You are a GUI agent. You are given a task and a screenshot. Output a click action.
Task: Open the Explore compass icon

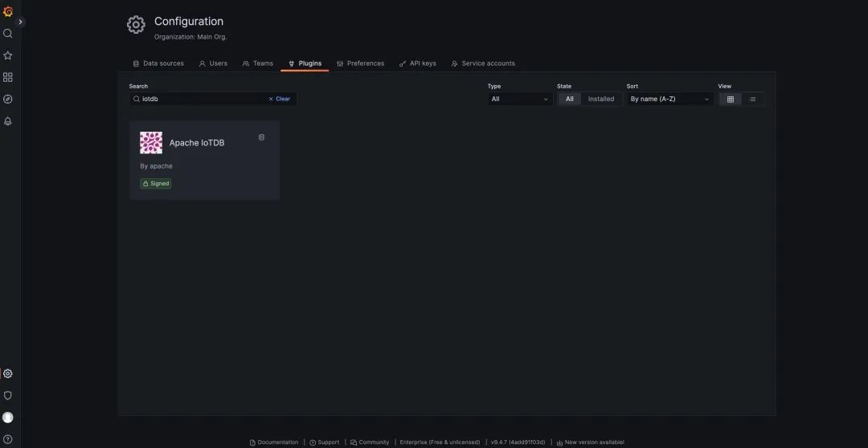point(8,100)
